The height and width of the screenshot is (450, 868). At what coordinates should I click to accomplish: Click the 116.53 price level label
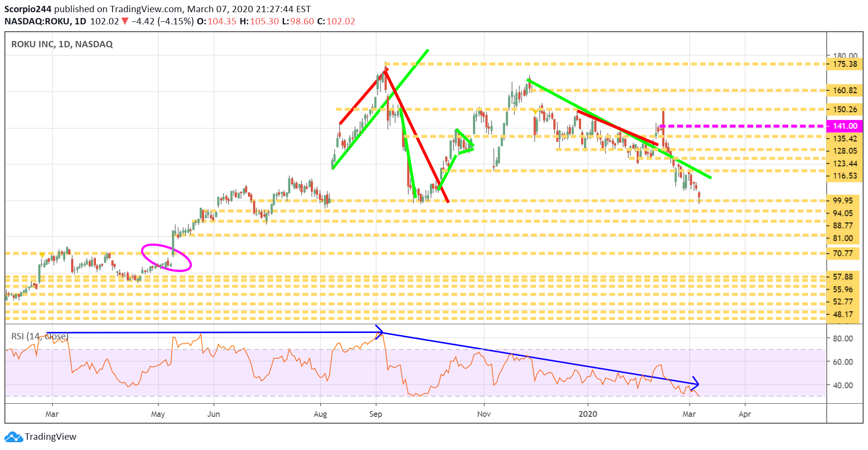tap(845, 176)
